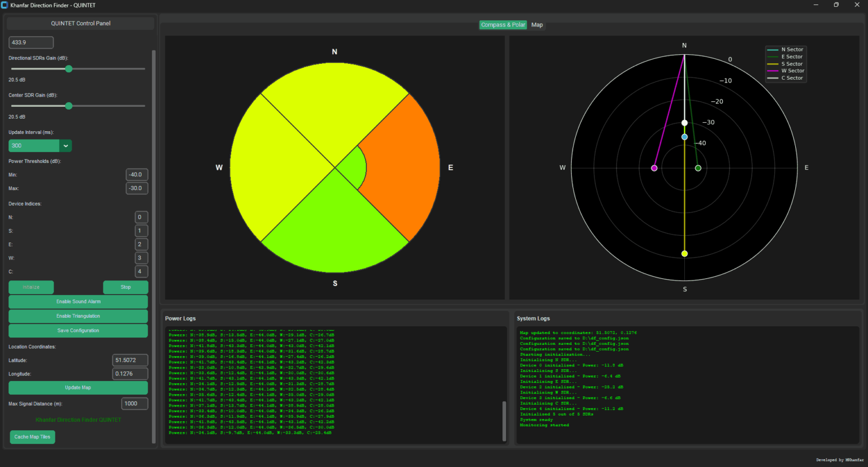Focus the Max power threshold field
Screen dimensions: 868x467
pos(137,188)
